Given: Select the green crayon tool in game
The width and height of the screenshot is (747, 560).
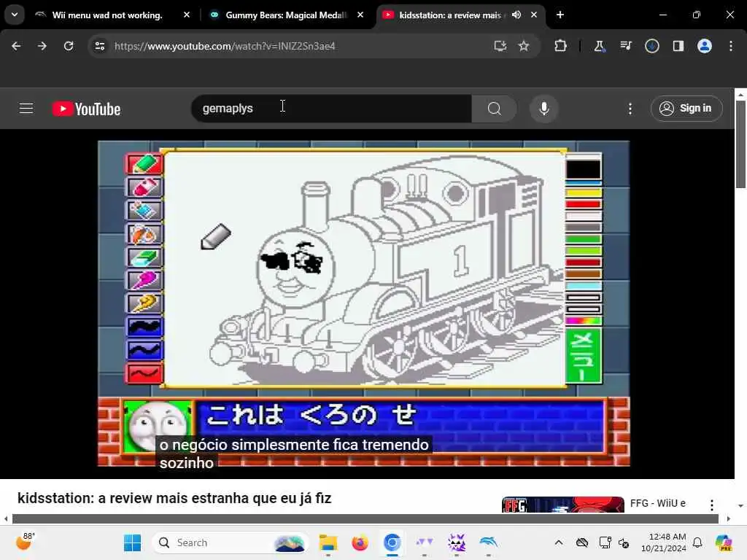Looking at the screenshot, I should 144,164.
